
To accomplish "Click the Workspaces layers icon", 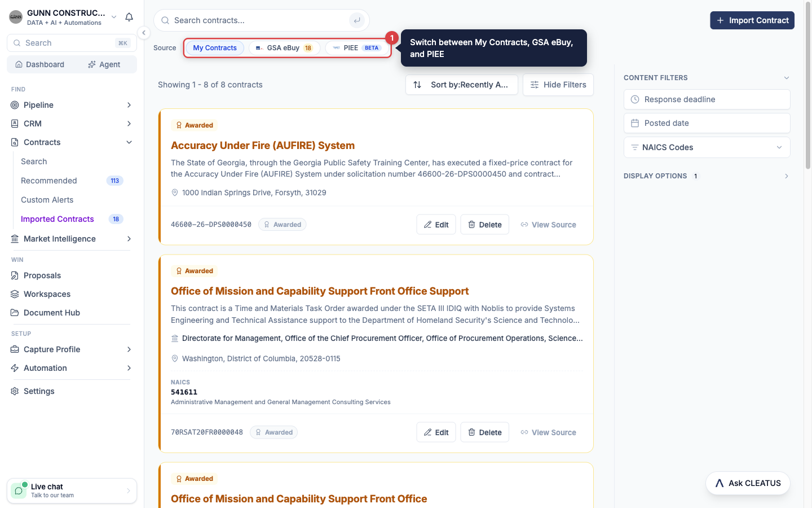I will [x=15, y=294].
